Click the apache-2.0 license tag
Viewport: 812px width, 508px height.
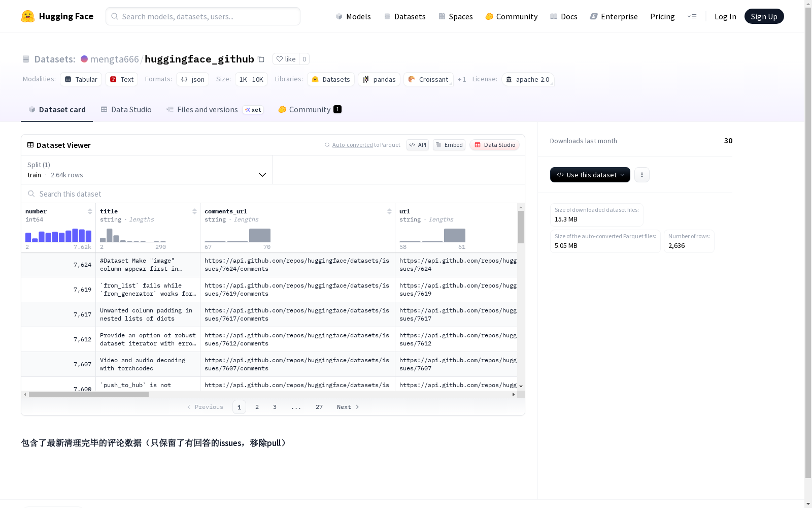(528, 79)
